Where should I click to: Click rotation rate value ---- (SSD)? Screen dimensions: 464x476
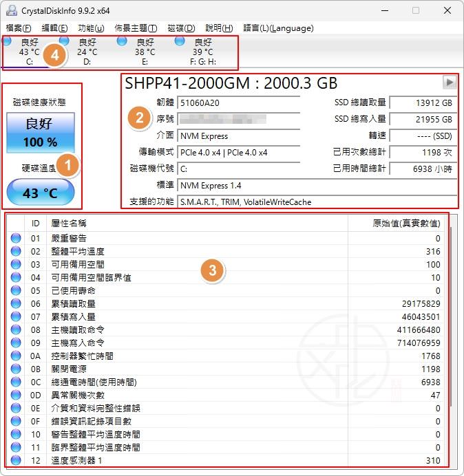(423, 136)
